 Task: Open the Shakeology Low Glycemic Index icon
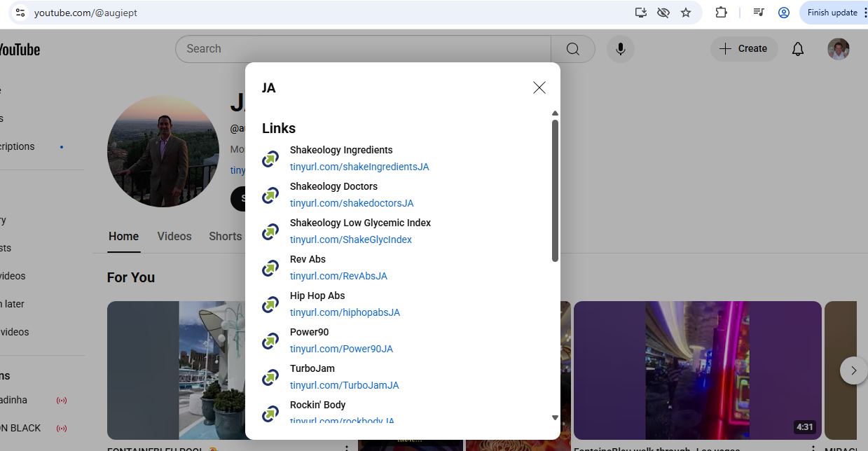click(270, 232)
